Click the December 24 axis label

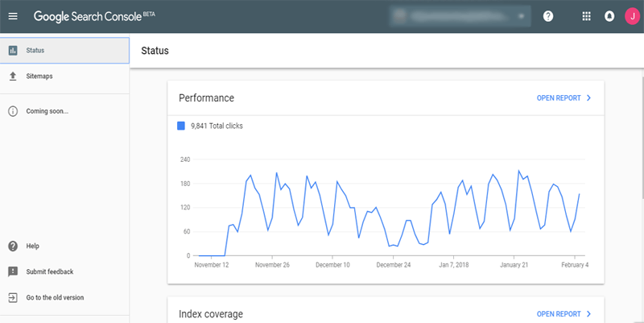394,265
